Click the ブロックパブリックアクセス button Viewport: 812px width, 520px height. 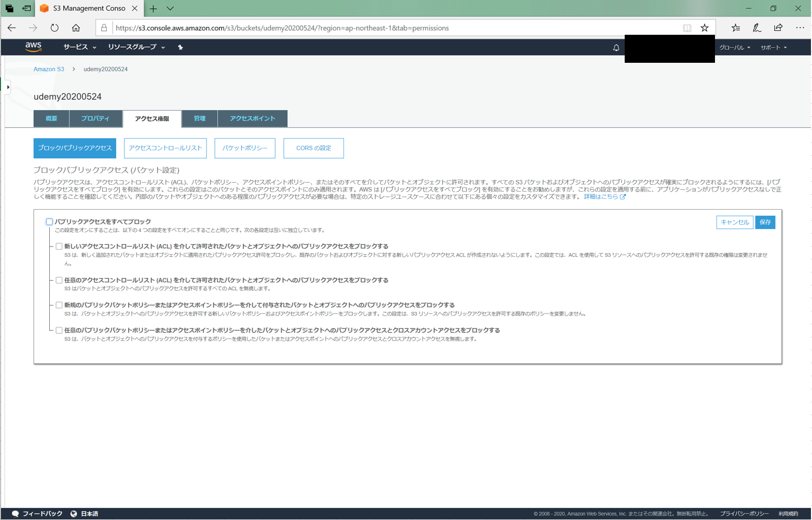75,148
